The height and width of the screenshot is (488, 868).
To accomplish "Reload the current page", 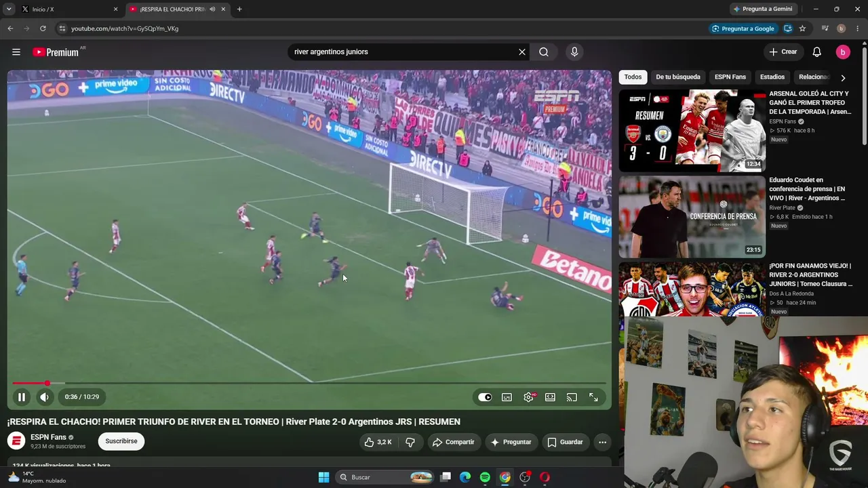I will tap(43, 28).
